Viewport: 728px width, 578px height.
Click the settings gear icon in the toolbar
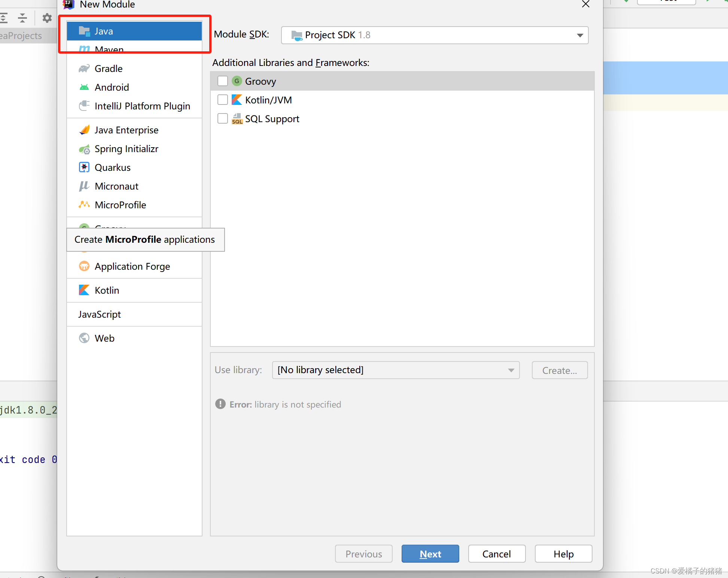tap(47, 18)
